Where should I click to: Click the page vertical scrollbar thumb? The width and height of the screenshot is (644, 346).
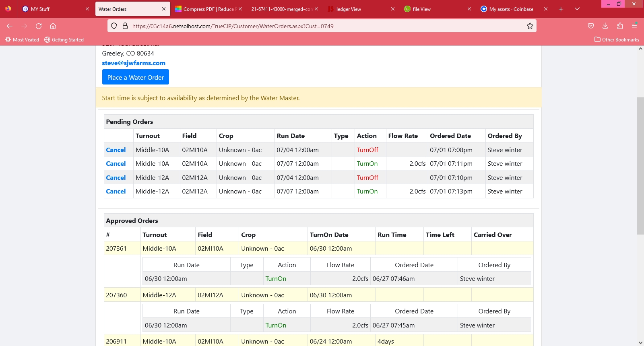pyautogui.click(x=640, y=165)
